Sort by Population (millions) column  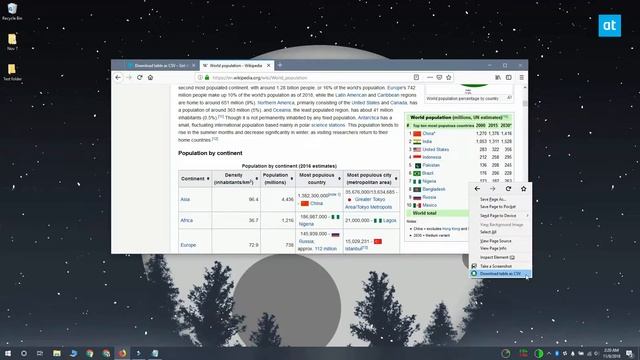point(278,179)
